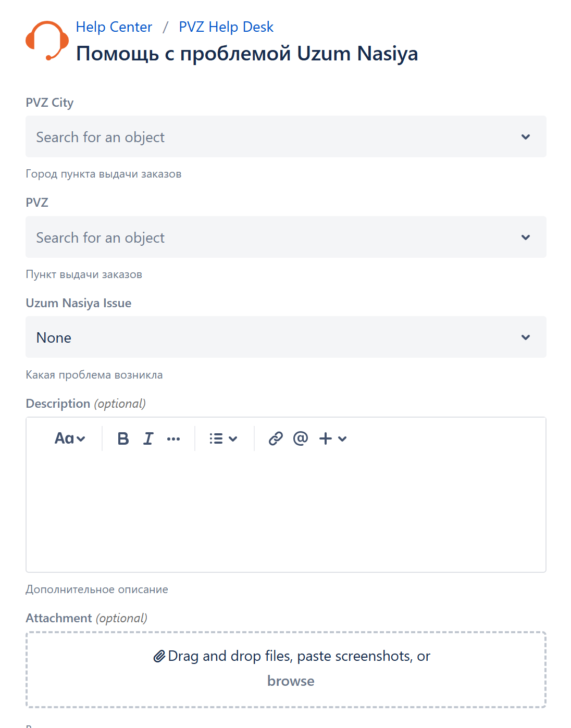Insert a link in the description
This screenshot has width=571, height=728.
pyautogui.click(x=276, y=438)
